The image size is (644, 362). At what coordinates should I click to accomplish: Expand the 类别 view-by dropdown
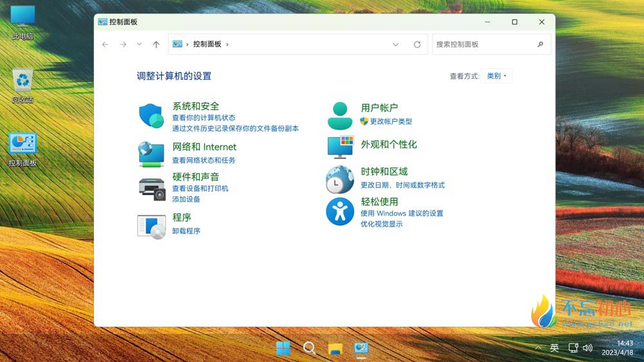(x=497, y=76)
